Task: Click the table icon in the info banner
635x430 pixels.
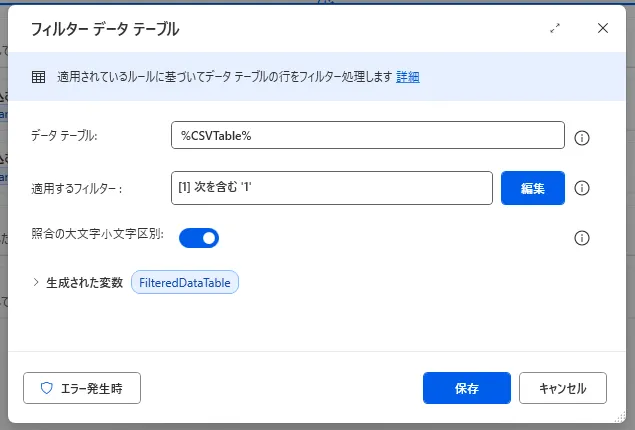Action: pos(38,77)
